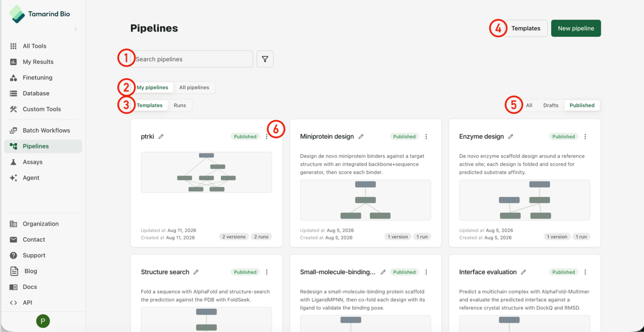
Task: Collapse the sidebar with the chevron arrow
Action: pos(76,29)
